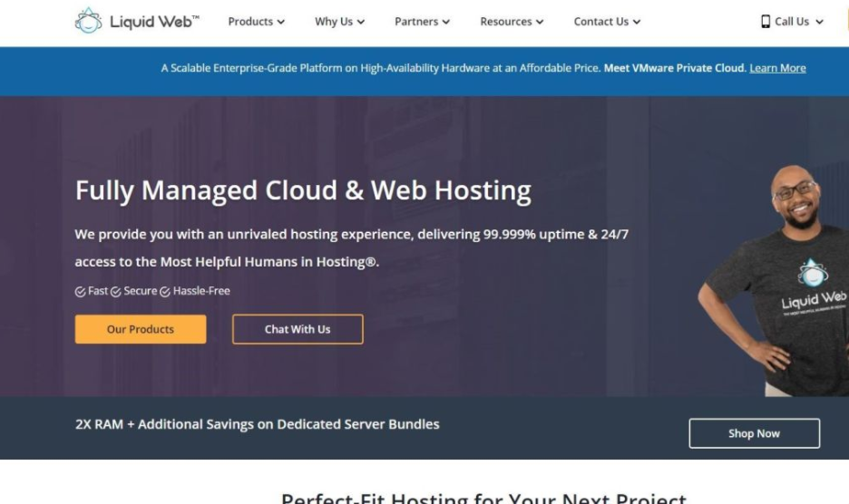
Task: Open the Partners menu
Action: (422, 22)
